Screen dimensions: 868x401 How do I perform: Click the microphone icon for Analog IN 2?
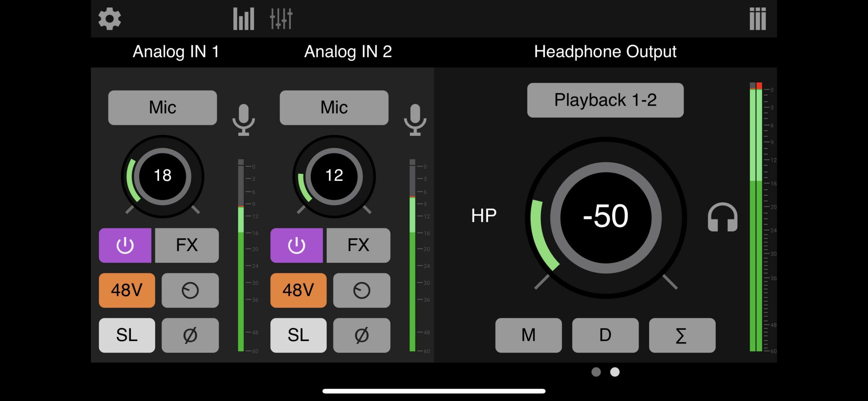415,120
